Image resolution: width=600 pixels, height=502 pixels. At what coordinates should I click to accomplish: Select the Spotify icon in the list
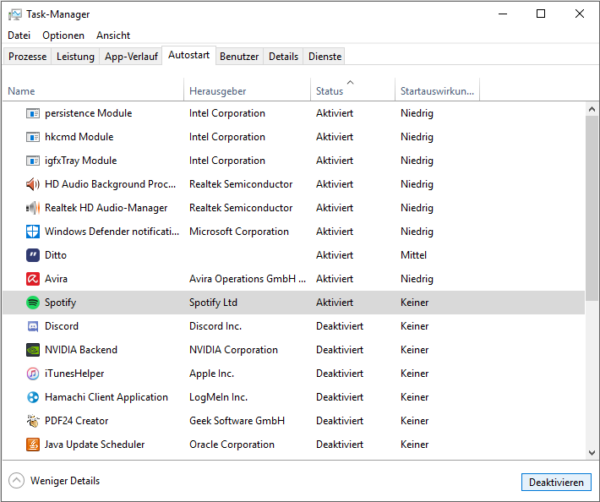point(33,303)
